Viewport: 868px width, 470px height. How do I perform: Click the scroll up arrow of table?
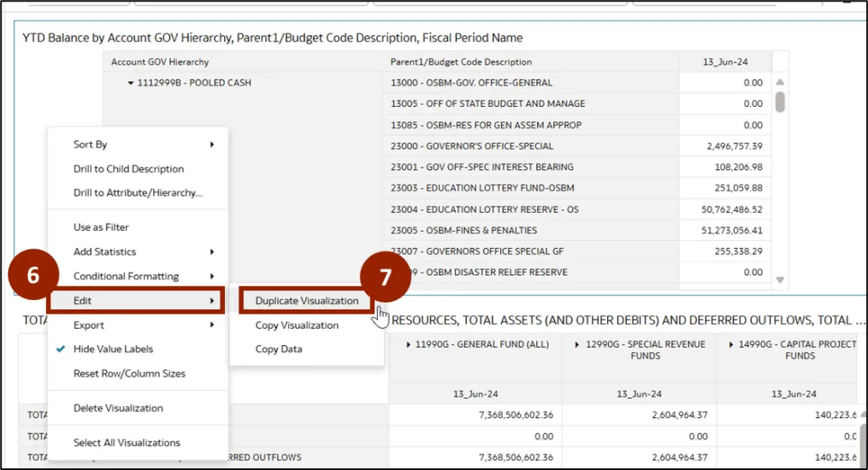tap(779, 83)
